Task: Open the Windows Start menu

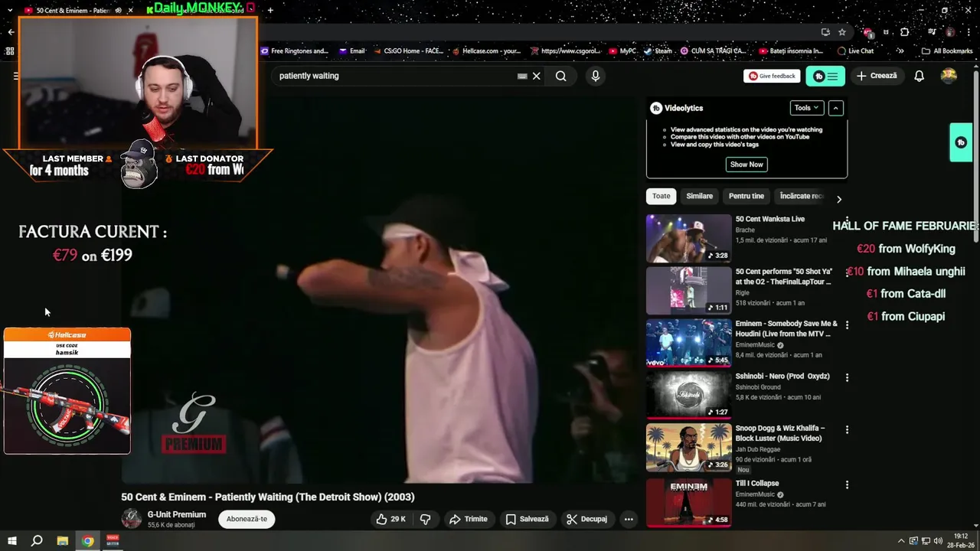Action: click(11, 541)
